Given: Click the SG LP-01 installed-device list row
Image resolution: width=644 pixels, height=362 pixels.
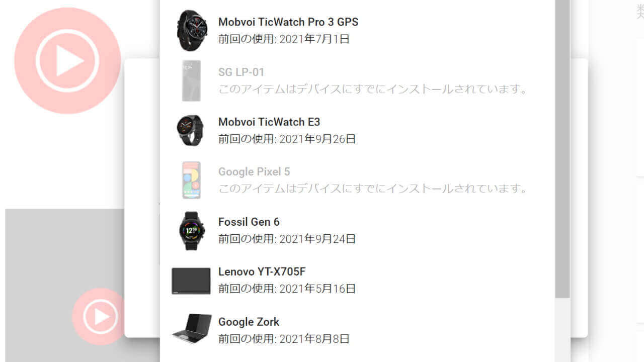Looking at the screenshot, I should [x=352, y=80].
